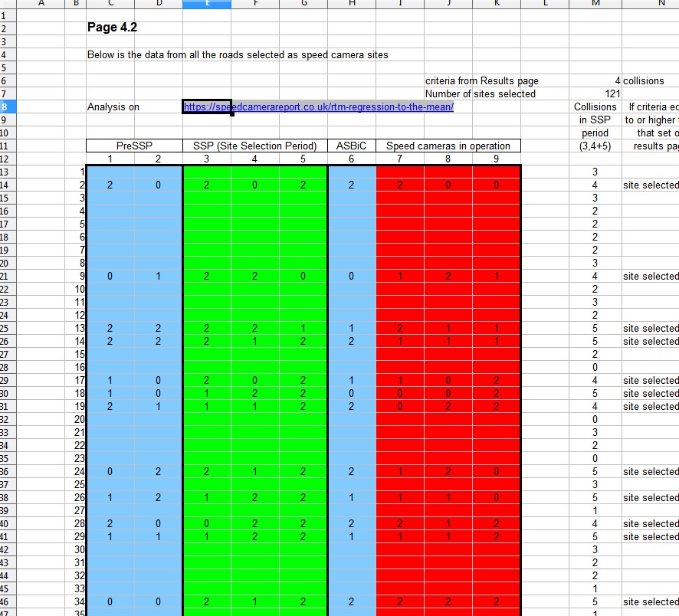Select the column M header
This screenshot has width=679, height=616.
595,4
